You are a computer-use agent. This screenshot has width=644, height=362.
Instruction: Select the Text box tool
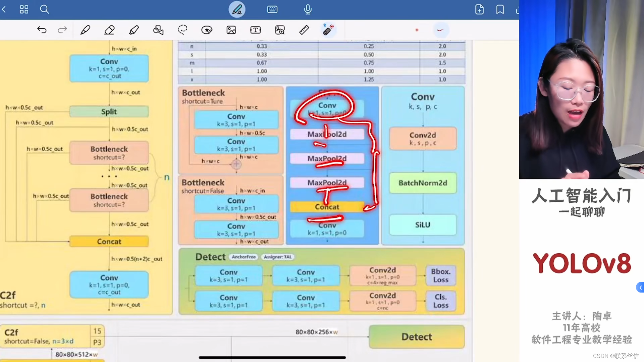255,30
